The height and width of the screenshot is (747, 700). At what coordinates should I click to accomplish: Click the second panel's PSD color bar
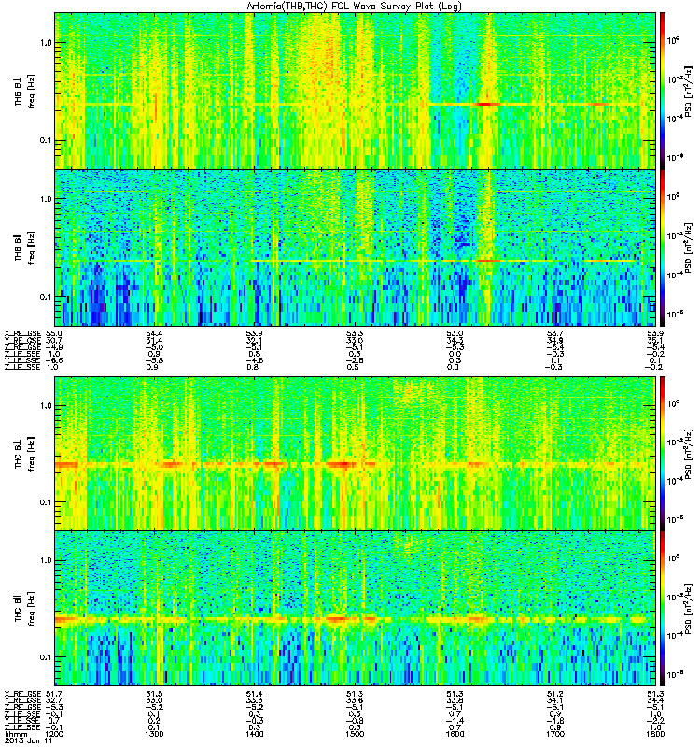[663, 247]
